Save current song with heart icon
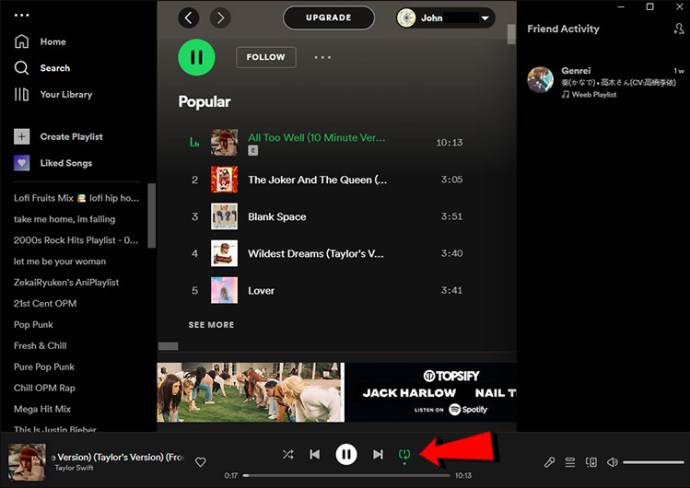 pyautogui.click(x=200, y=462)
